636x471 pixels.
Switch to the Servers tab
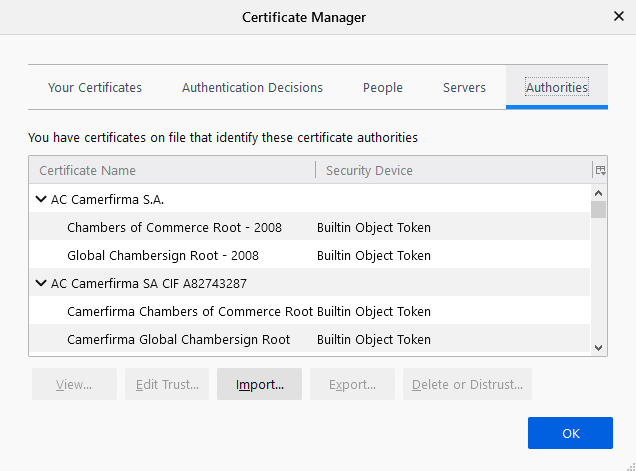(464, 88)
